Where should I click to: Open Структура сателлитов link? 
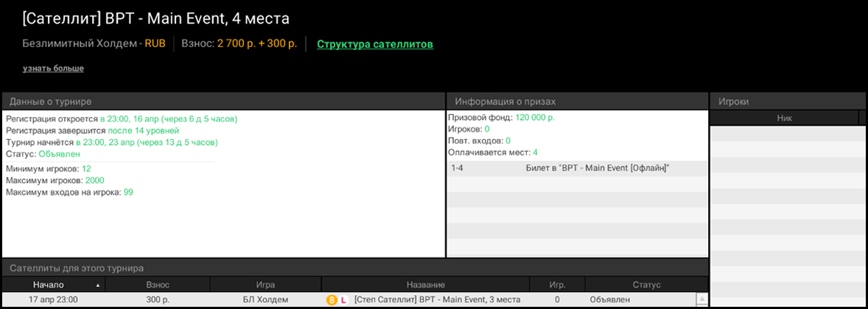click(375, 44)
